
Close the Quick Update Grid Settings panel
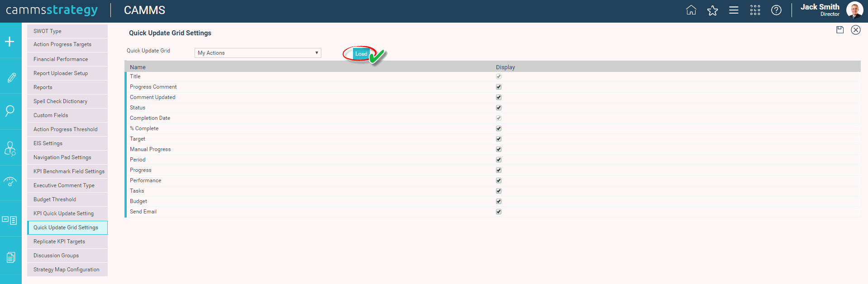click(x=856, y=30)
